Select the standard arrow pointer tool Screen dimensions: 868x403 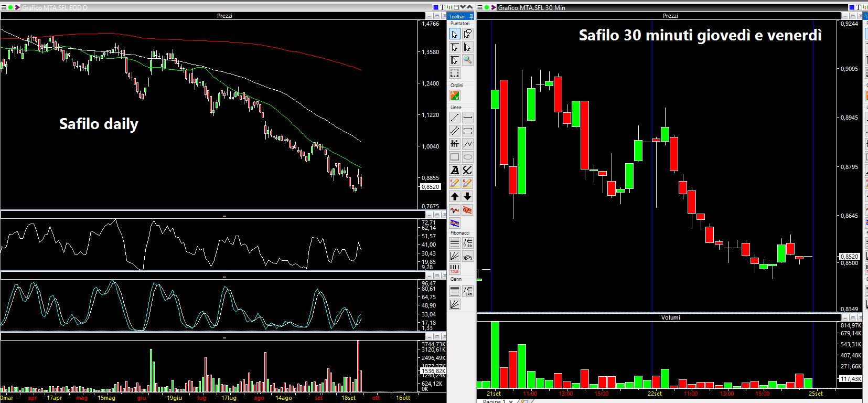pyautogui.click(x=455, y=34)
